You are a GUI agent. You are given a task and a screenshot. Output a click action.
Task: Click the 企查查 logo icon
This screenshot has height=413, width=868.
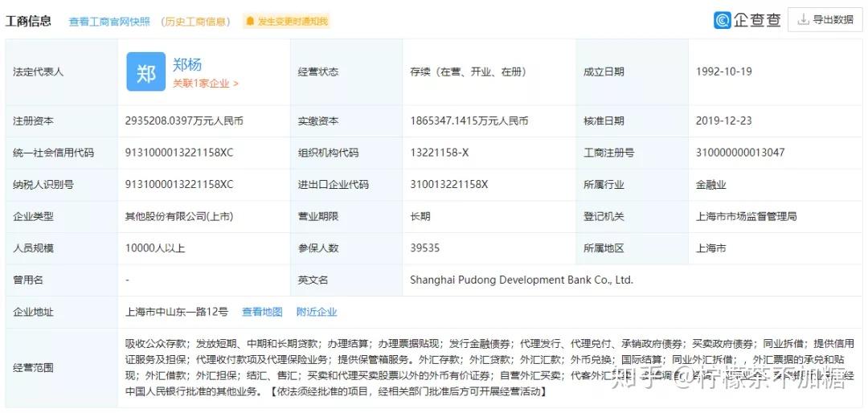point(722,20)
